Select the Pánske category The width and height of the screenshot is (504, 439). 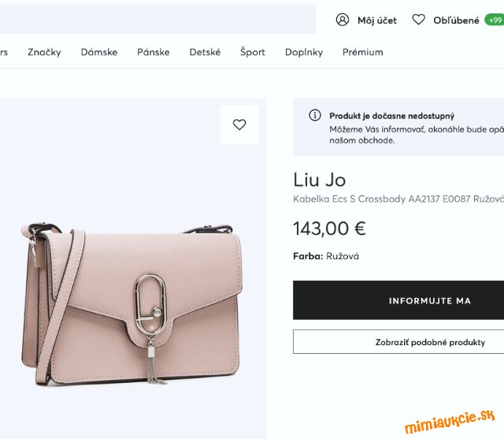pyautogui.click(x=154, y=52)
